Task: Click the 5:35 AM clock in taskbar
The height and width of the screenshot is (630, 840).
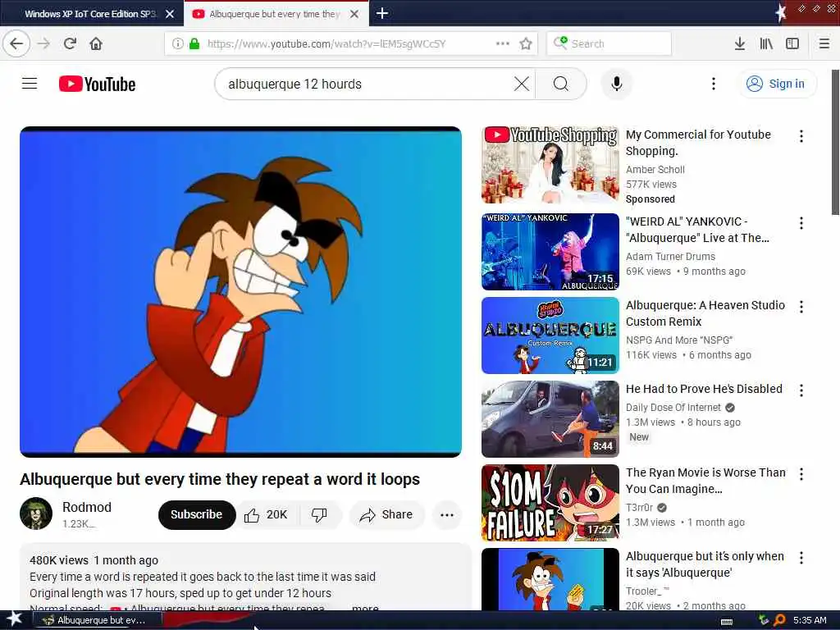Action: (x=810, y=620)
